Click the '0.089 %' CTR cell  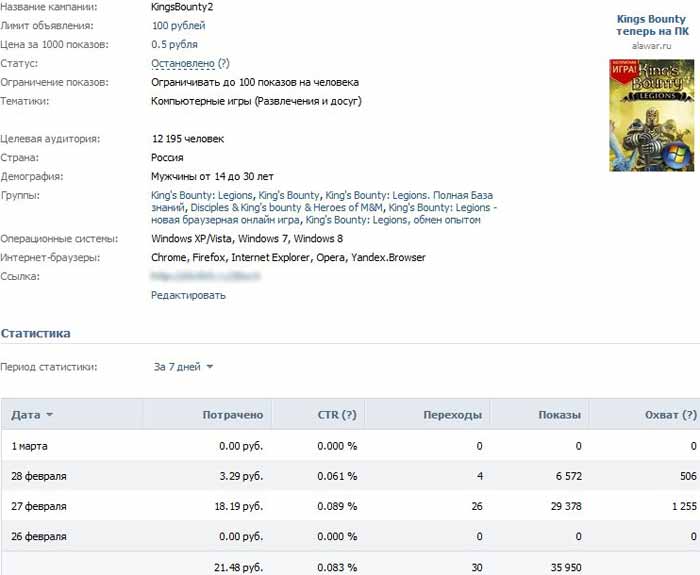pyautogui.click(x=337, y=506)
